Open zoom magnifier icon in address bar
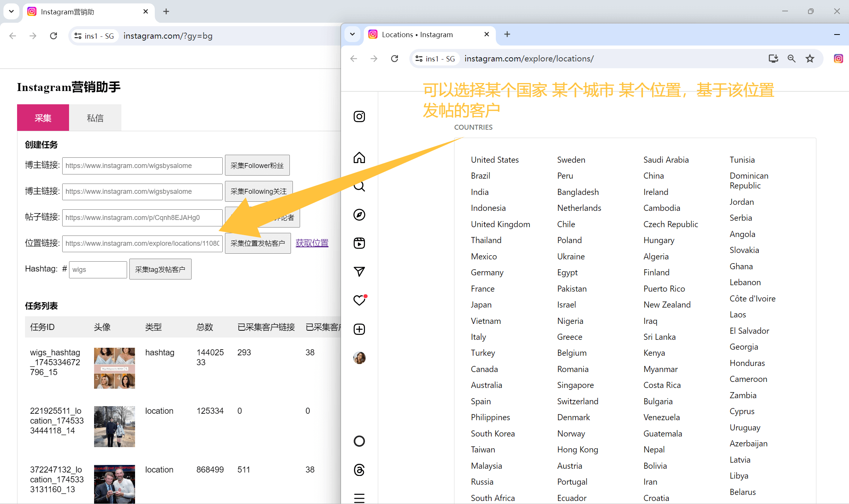Viewport: 849px width, 504px height. pyautogui.click(x=791, y=58)
